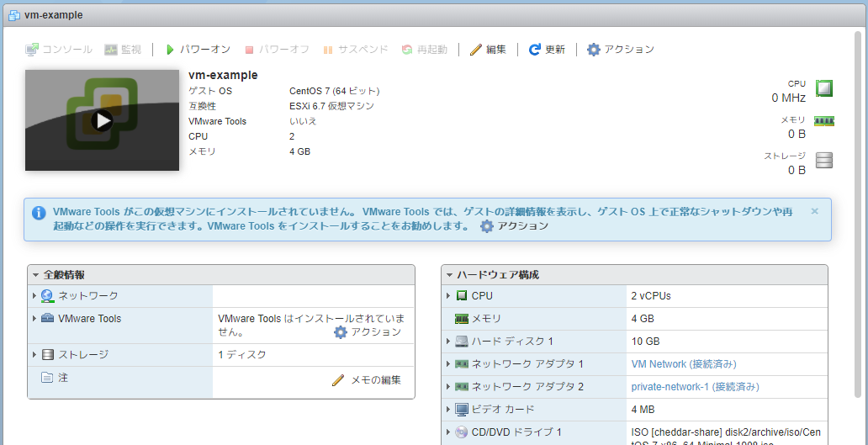Image resolution: width=868 pixels, height=445 pixels.
Task: Click the 監視 monitor toolbar button
Action: coord(123,50)
